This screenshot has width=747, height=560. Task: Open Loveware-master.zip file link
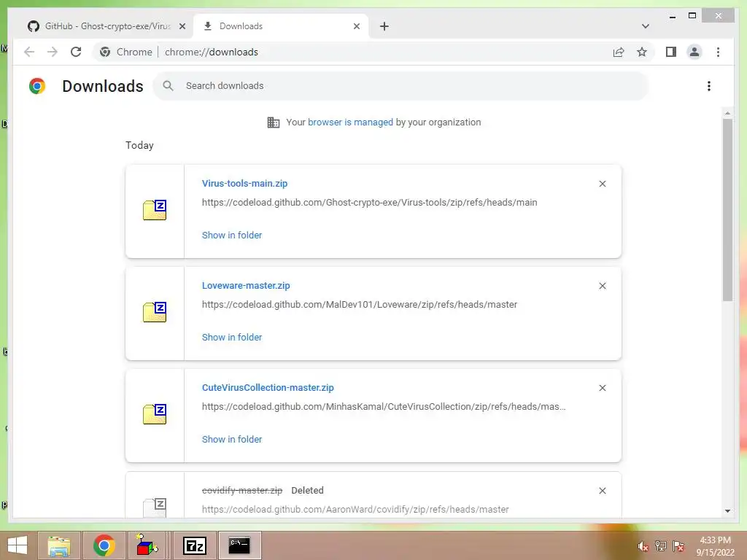(x=246, y=286)
